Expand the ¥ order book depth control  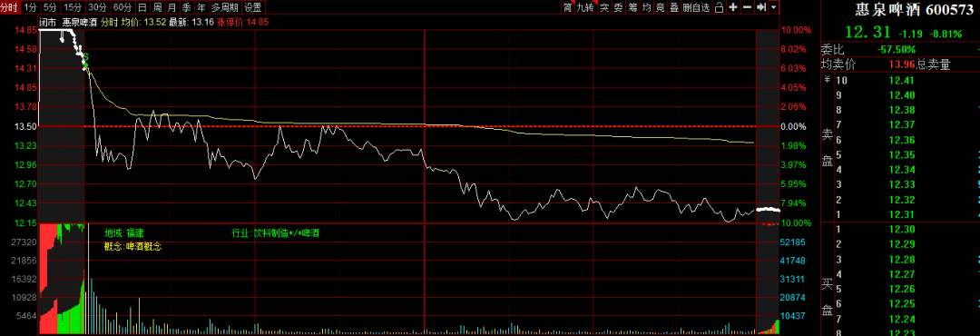point(827,80)
